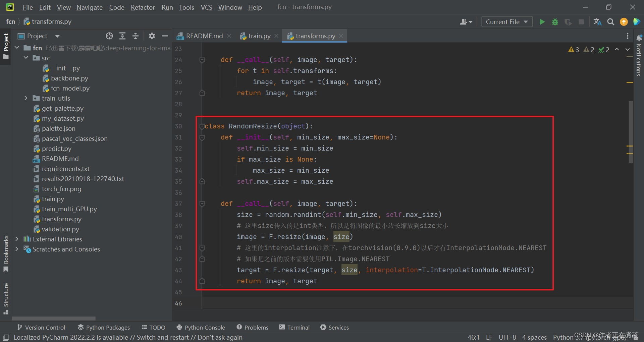Open the TODO tool window
The width and height of the screenshot is (644, 342).
154,328
